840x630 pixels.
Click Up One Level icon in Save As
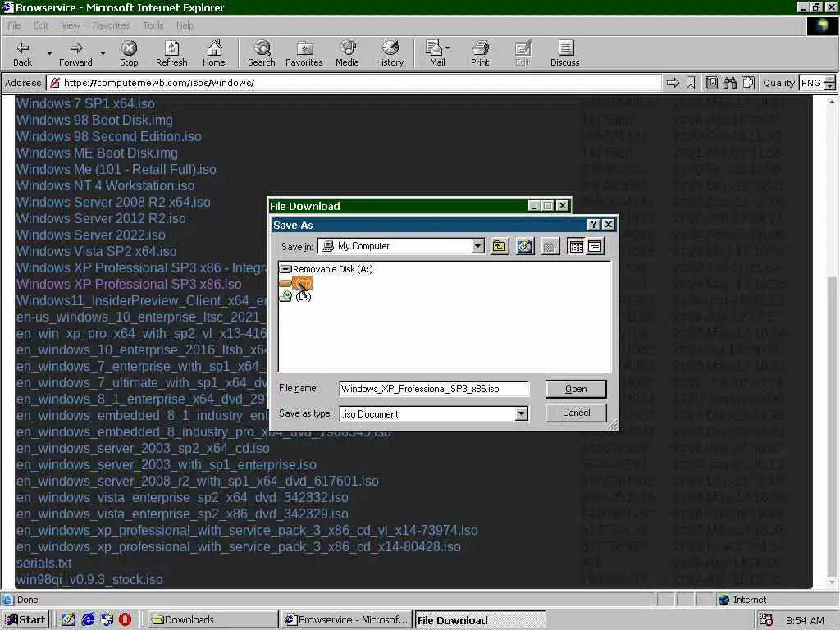pos(500,246)
